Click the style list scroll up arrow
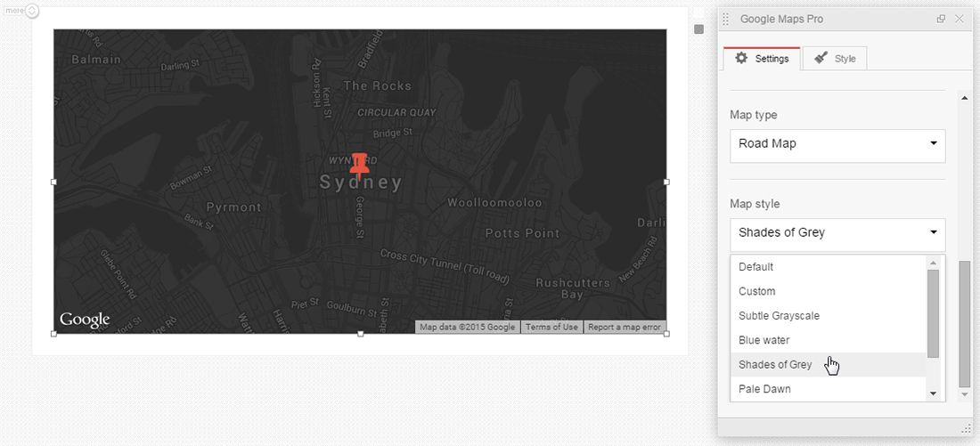 pos(933,263)
